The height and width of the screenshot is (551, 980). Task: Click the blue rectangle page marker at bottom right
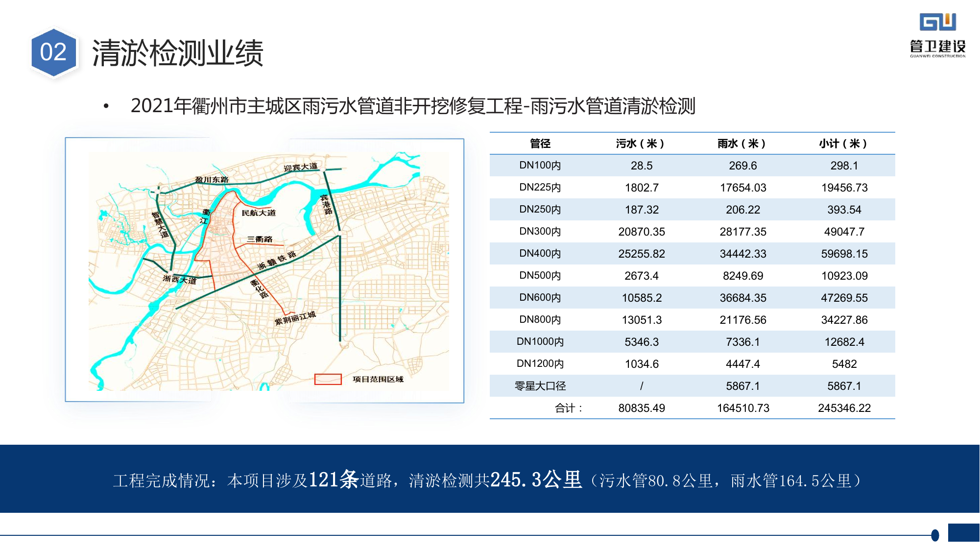click(964, 532)
